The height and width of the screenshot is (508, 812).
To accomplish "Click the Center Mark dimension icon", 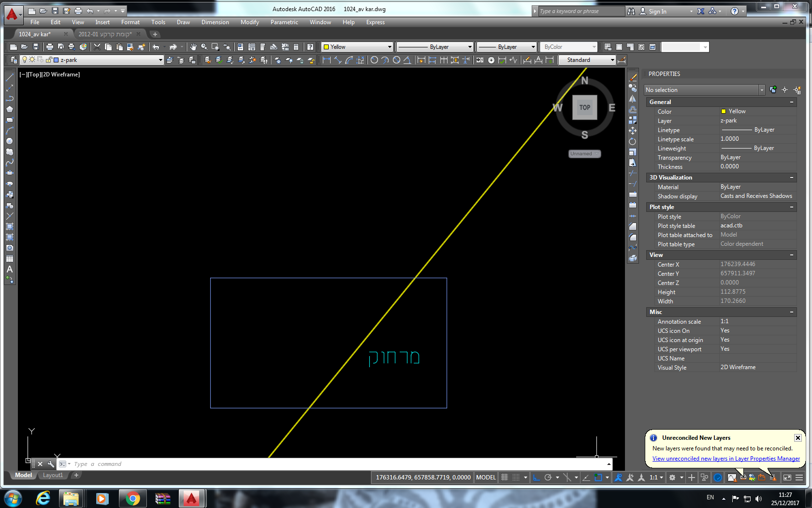I will point(491,60).
